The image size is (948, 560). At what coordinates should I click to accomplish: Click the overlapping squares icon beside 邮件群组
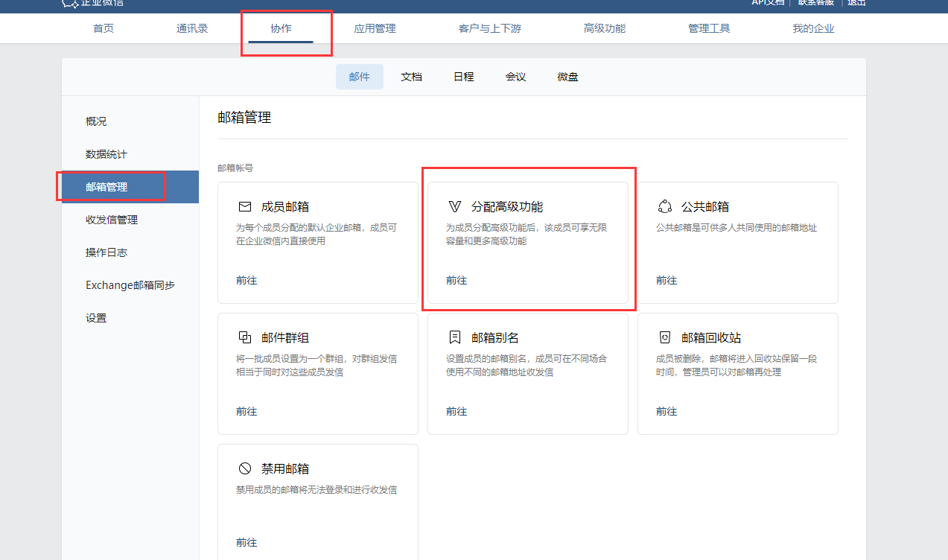245,337
